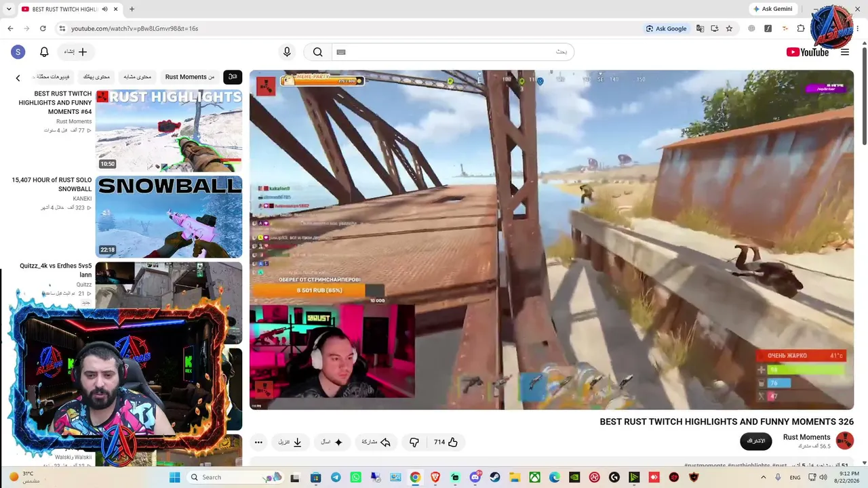Screen dimensions: 868x488
Task: Show more filter chips with the arrow
Action: coord(18,78)
